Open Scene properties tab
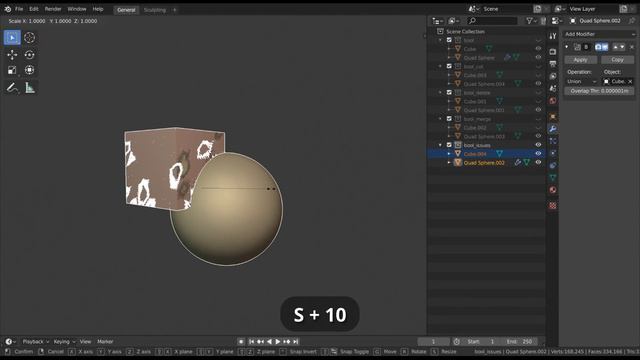 [553, 89]
